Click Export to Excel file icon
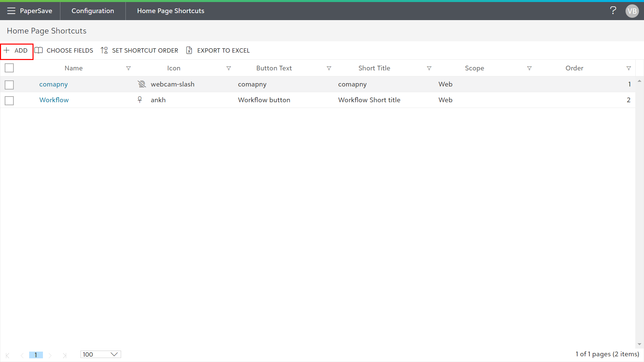The width and height of the screenshot is (644, 362). 189,51
